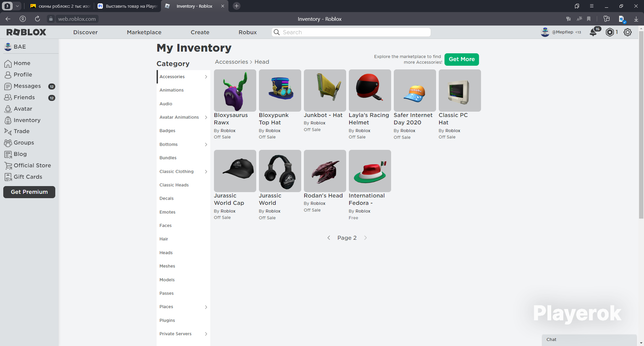The image size is (644, 346).
Task: Click the Get Premium button
Action: pos(29,192)
